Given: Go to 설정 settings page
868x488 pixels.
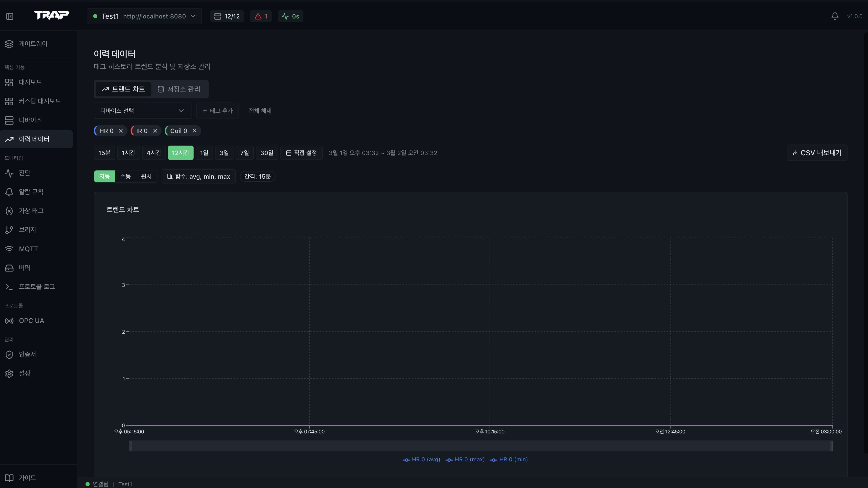Looking at the screenshot, I should (x=24, y=373).
